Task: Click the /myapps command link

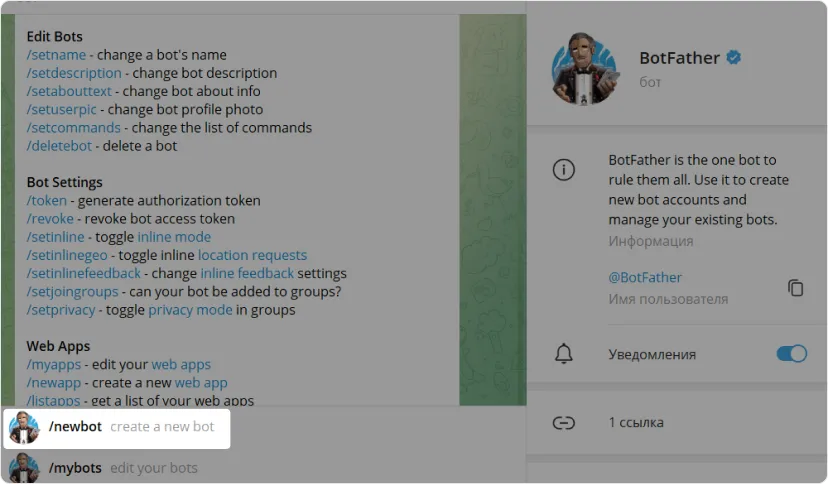Action: tap(53, 365)
